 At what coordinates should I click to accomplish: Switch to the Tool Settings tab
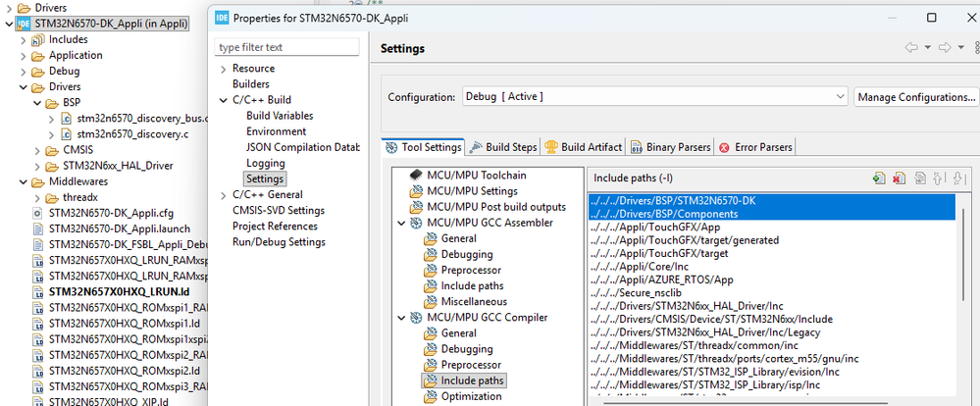point(423,147)
